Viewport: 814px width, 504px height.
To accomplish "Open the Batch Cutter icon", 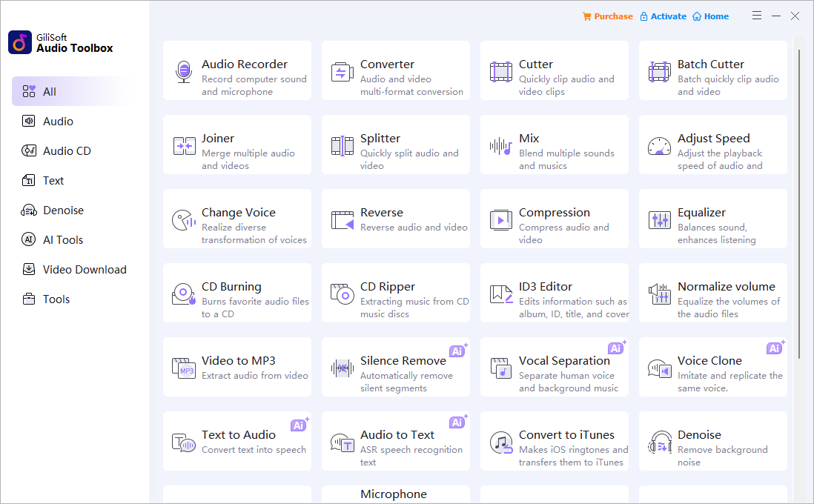I will 659,72.
